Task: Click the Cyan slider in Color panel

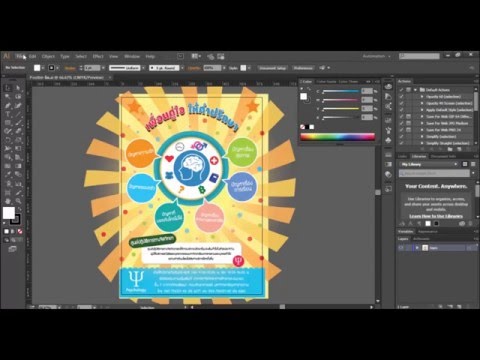Action: pyautogui.click(x=340, y=91)
